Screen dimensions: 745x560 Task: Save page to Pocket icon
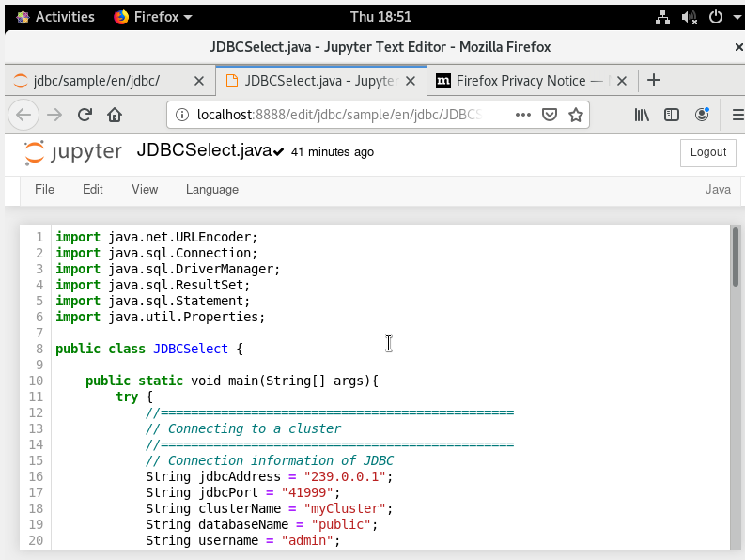point(551,115)
